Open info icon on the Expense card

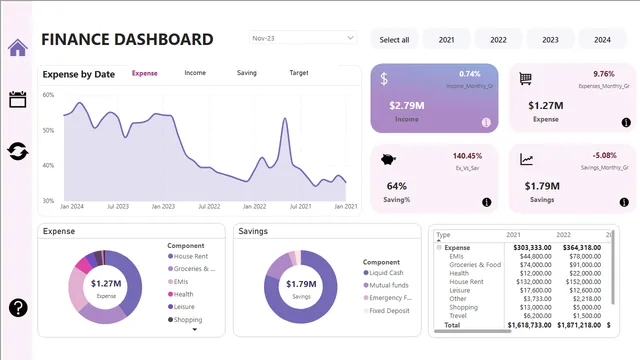coord(626,122)
